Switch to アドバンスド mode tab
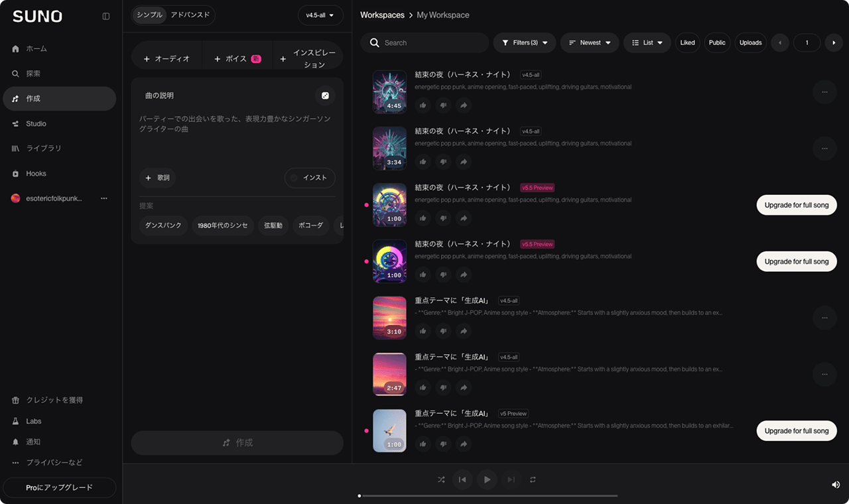 point(190,15)
